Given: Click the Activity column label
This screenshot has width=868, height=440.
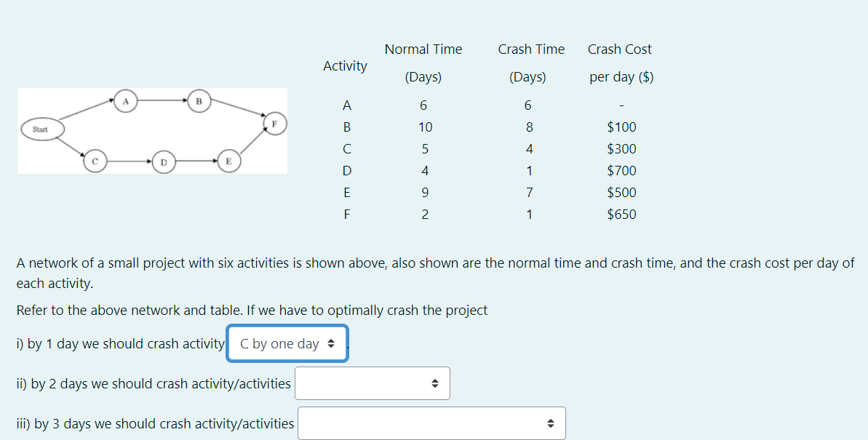Looking at the screenshot, I should (x=345, y=65).
